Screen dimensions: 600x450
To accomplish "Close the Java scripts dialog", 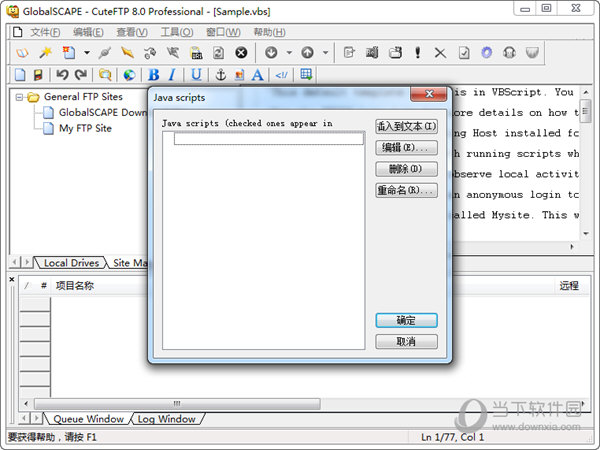I will click(429, 94).
